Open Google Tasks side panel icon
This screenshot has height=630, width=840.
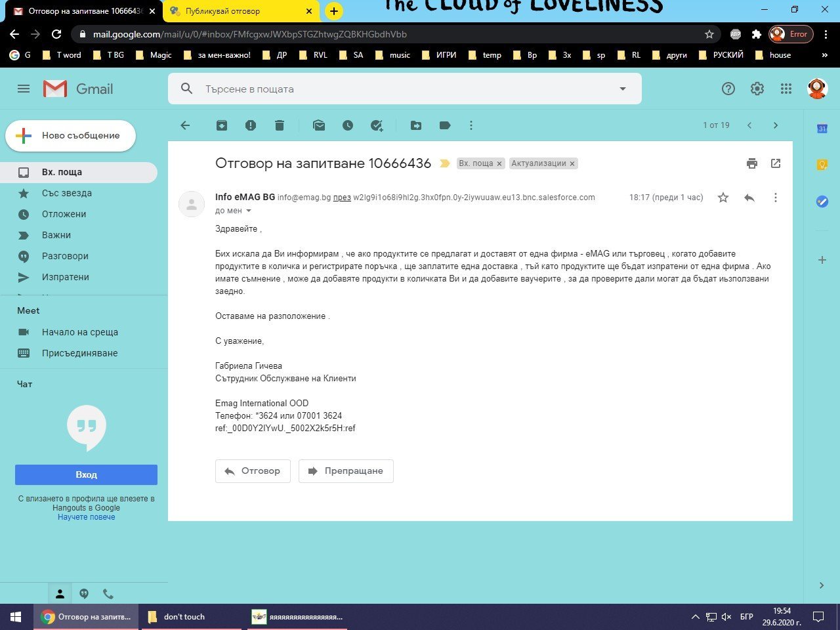tap(822, 201)
